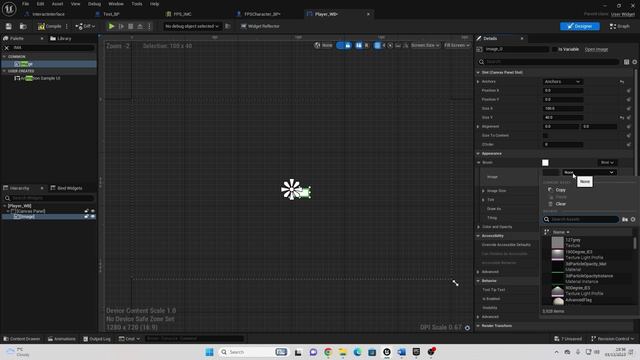Open the Library tab in palette

click(x=60, y=38)
